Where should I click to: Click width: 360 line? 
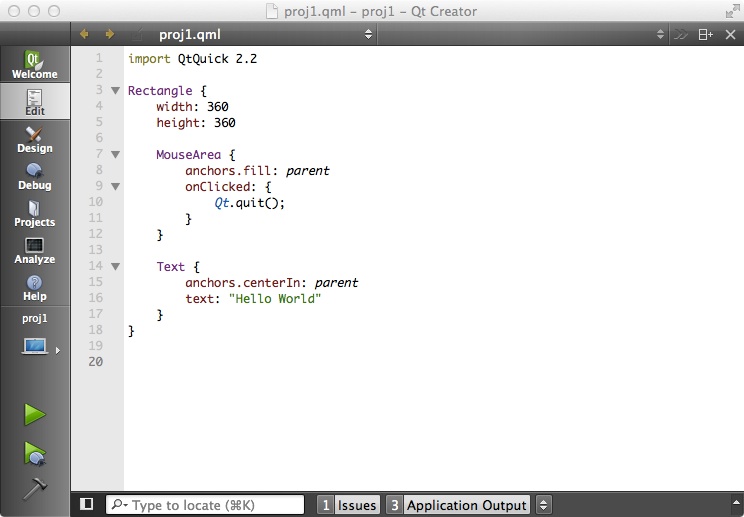(192, 107)
